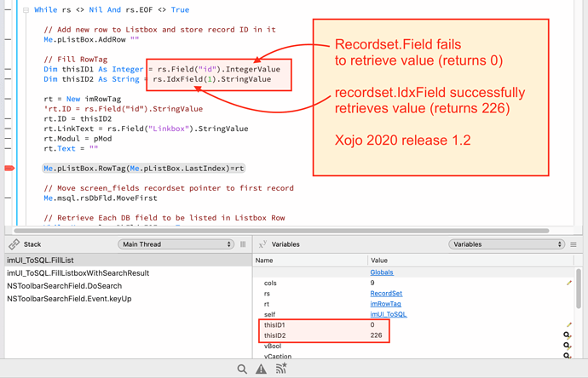
Task: Click the rt.LinkText Linkbox code line
Action: (146, 129)
